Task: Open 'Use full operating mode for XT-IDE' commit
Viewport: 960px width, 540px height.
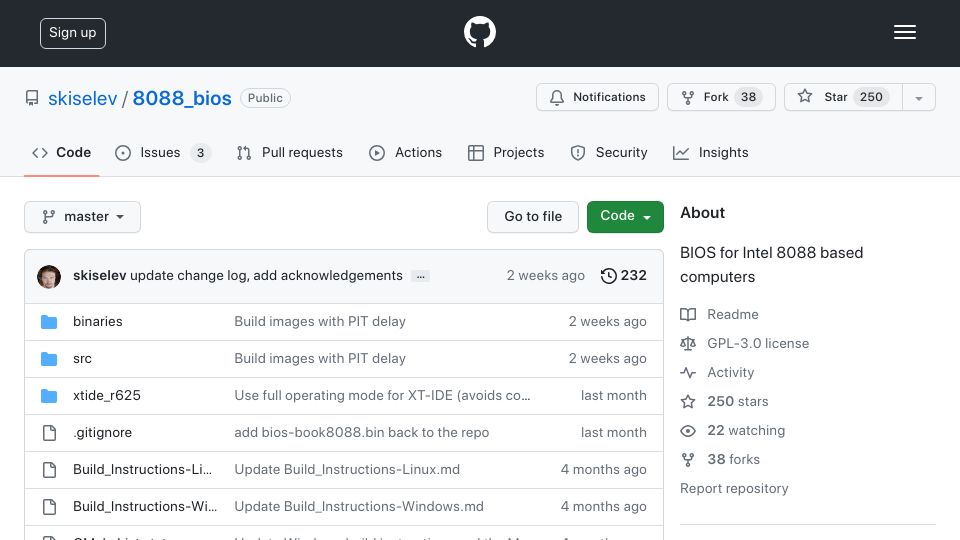Action: (x=382, y=396)
